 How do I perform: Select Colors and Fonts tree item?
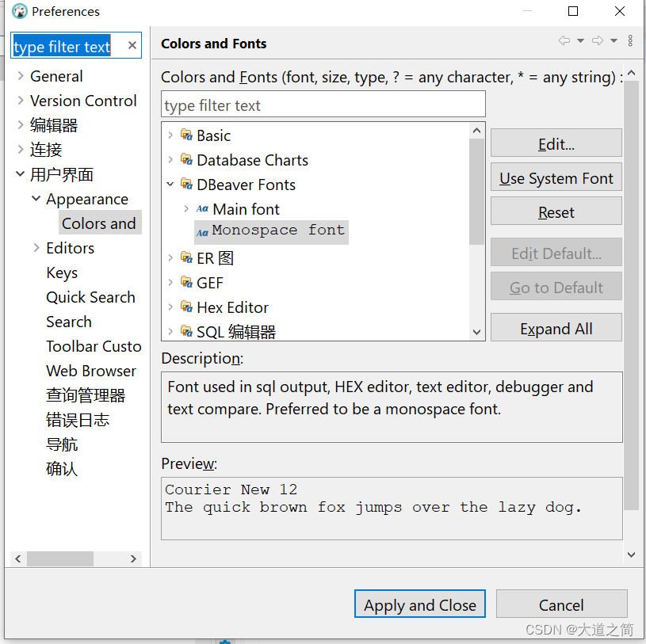[99, 223]
